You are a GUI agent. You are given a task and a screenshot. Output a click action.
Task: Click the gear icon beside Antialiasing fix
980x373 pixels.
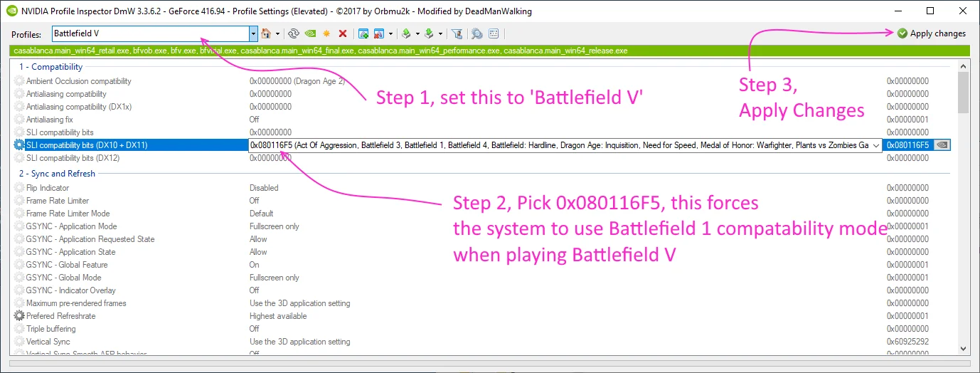(19, 120)
